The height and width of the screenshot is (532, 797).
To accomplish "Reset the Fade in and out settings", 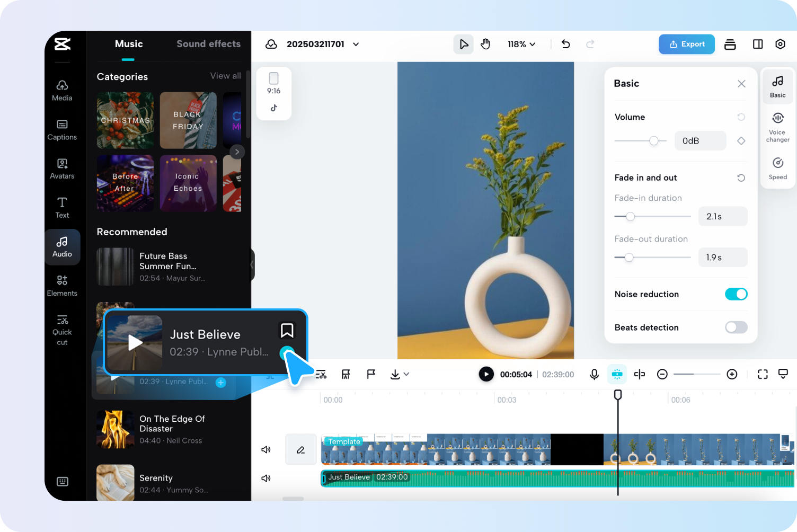I will coord(741,178).
